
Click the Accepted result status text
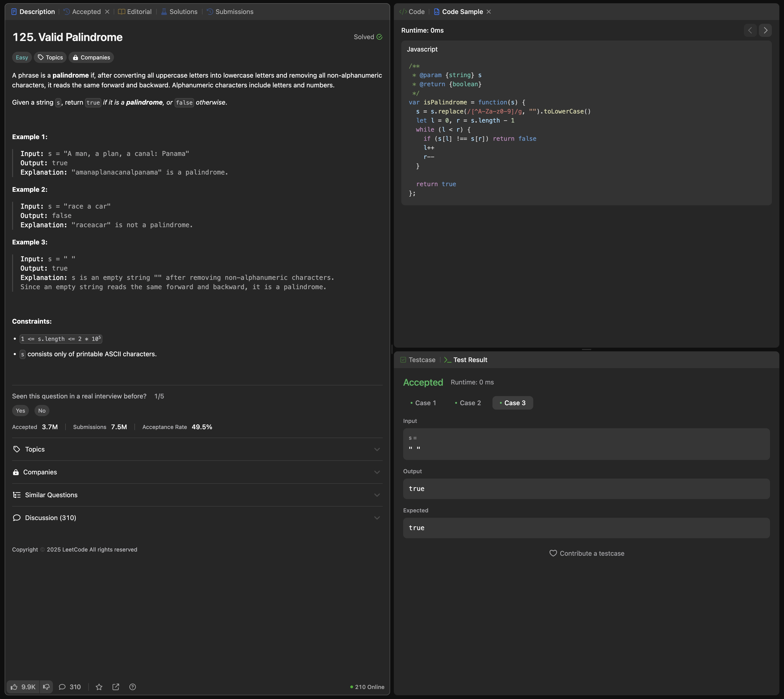pos(423,383)
